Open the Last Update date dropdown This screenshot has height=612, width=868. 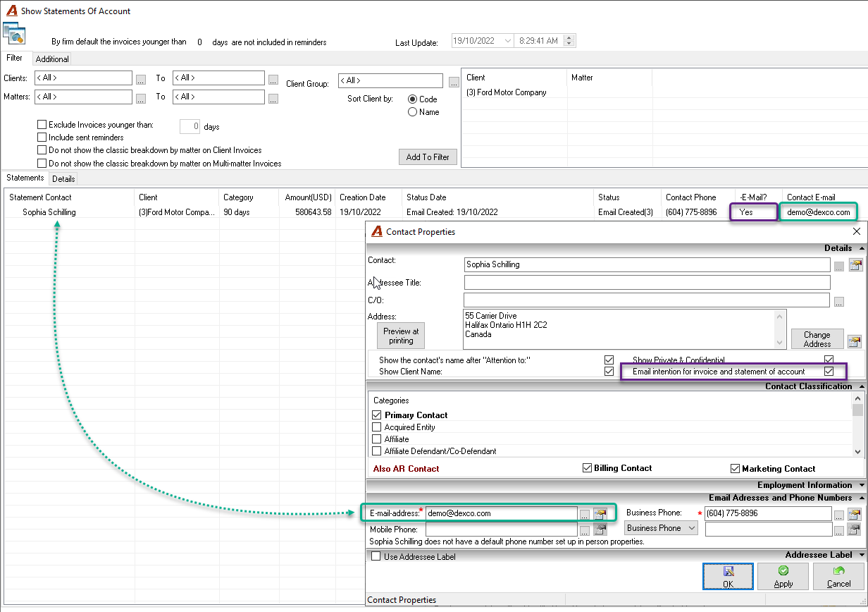[508, 41]
